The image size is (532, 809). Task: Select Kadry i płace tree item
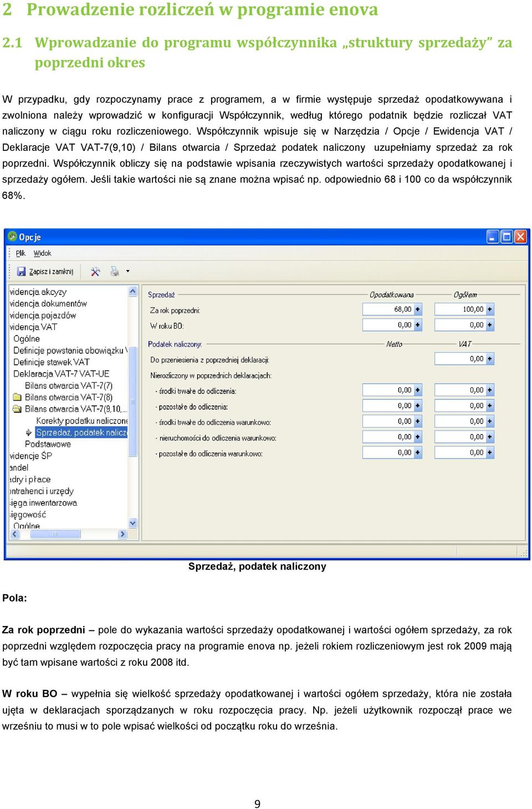click(x=30, y=480)
